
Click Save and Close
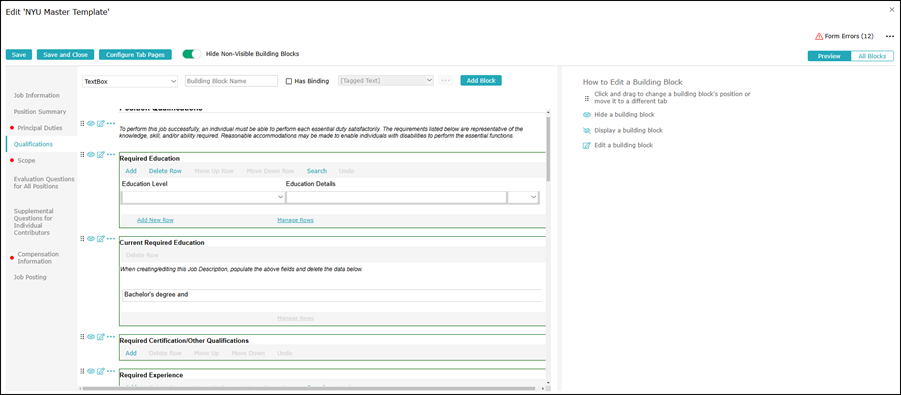(66, 55)
